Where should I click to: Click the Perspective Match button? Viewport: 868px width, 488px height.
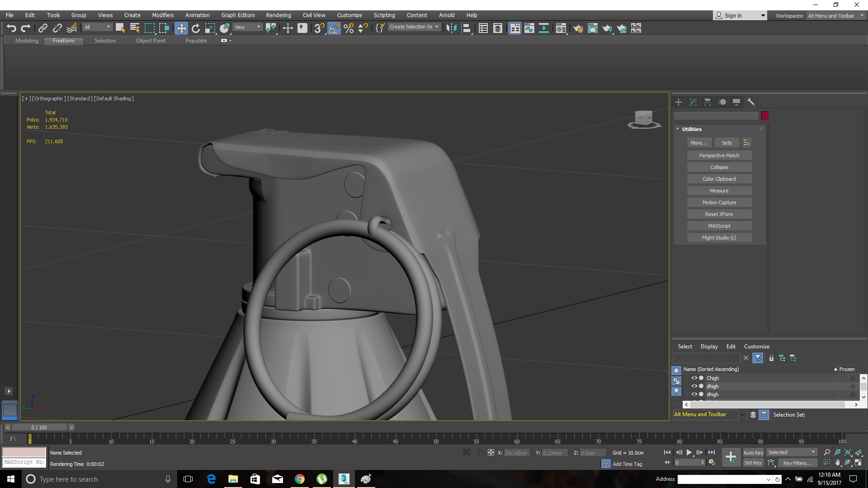[x=719, y=155]
